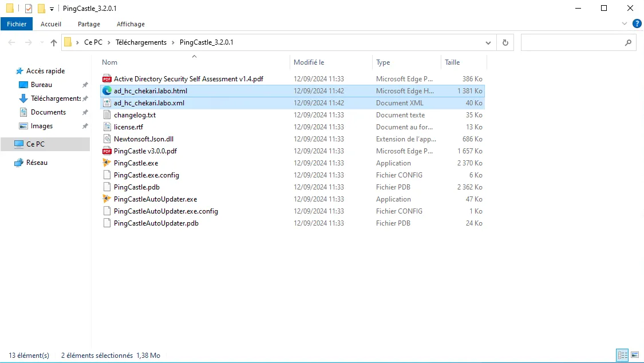The image size is (644, 363).
Task: Click the Properties checkmark in quick access toolbar
Action: (29, 9)
